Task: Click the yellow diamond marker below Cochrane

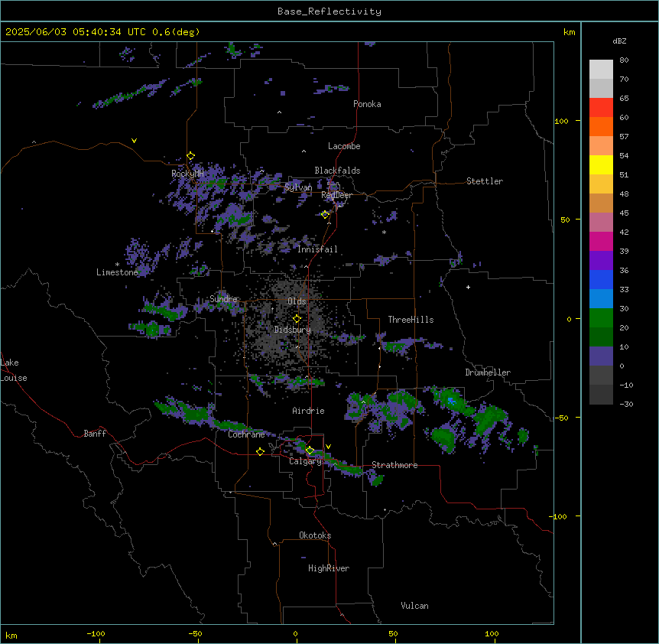Action: click(x=260, y=451)
